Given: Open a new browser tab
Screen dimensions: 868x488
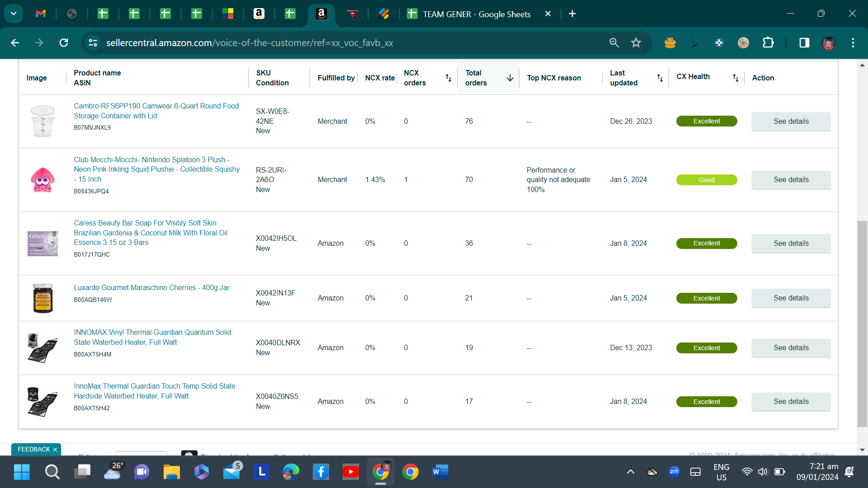Looking at the screenshot, I should (572, 14).
